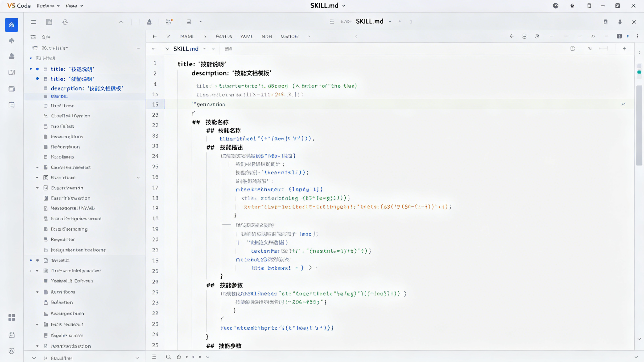
Task: Click the kebab menu in the editor toolbar
Action: click(x=637, y=36)
